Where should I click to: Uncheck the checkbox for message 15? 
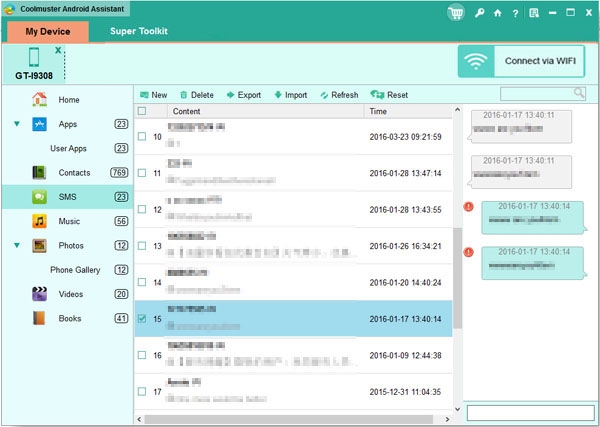142,318
